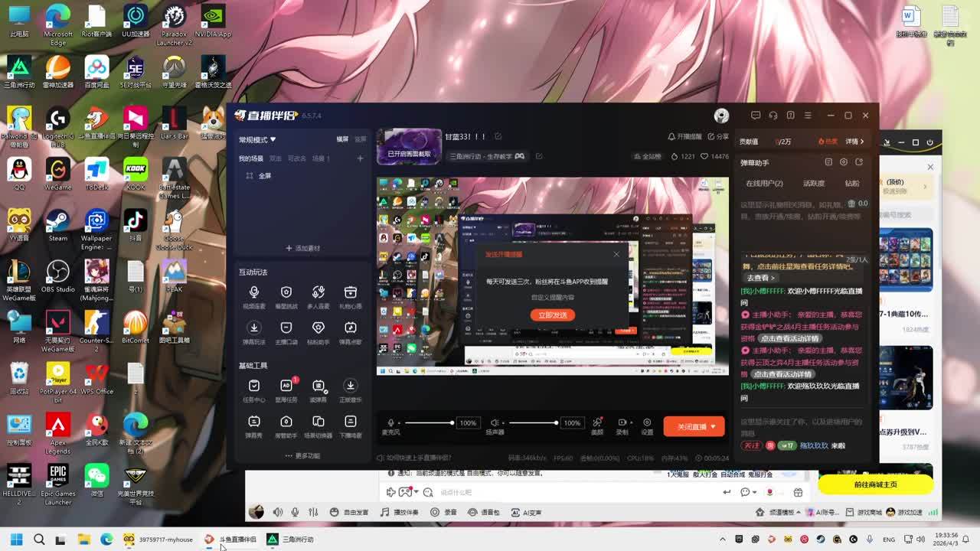980x551 pixels.
Task: Click the 详情 link in the contribution bar
Action: [x=854, y=142]
